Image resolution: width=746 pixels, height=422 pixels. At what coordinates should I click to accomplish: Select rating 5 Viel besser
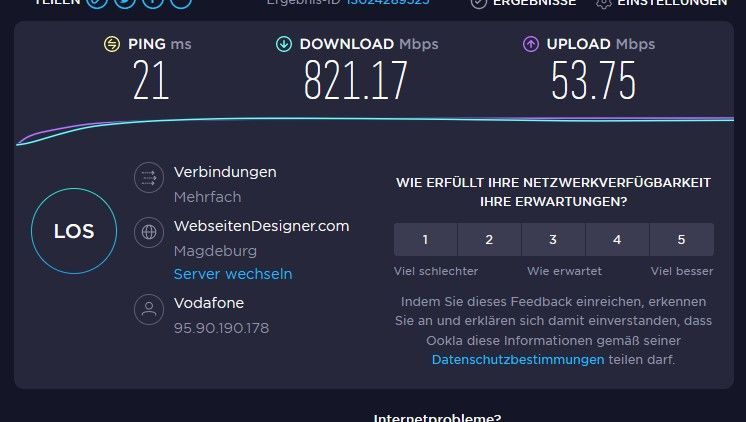pyautogui.click(x=681, y=239)
